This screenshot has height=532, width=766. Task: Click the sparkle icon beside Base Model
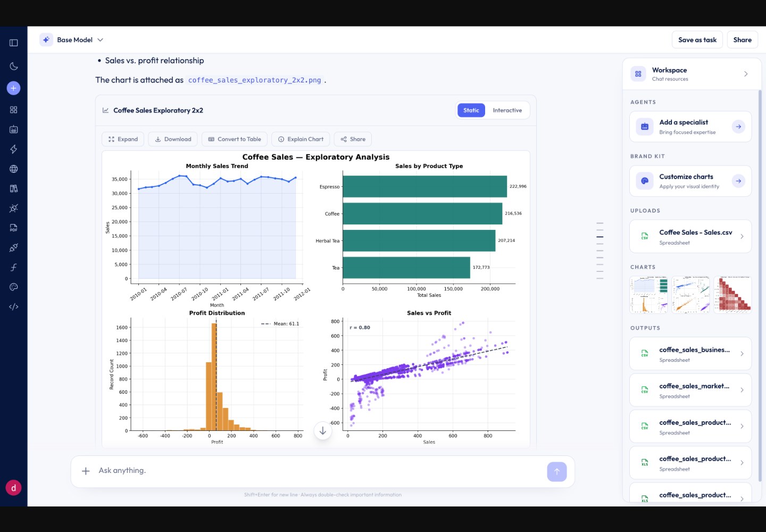(46, 40)
